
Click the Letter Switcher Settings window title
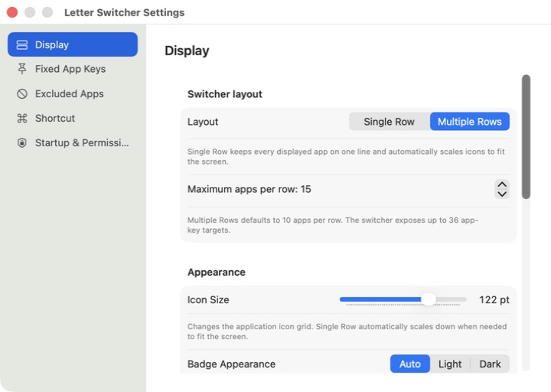click(x=125, y=13)
